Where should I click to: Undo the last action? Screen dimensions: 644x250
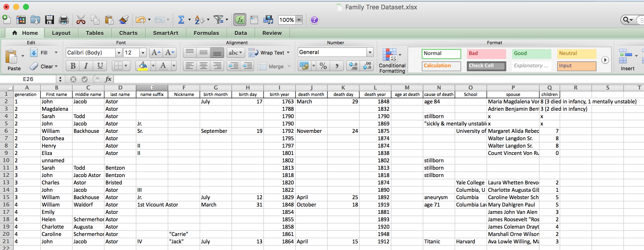141,19
